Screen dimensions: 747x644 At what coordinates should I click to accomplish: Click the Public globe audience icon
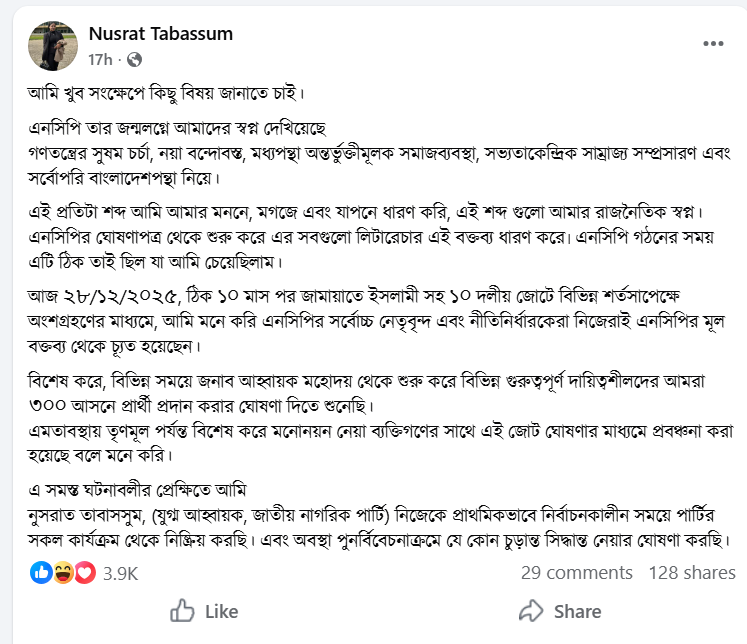click(x=135, y=60)
